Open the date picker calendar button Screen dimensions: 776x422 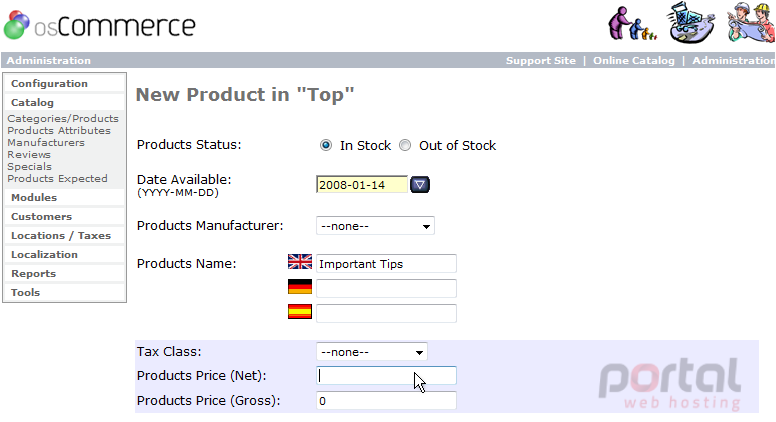(420, 185)
